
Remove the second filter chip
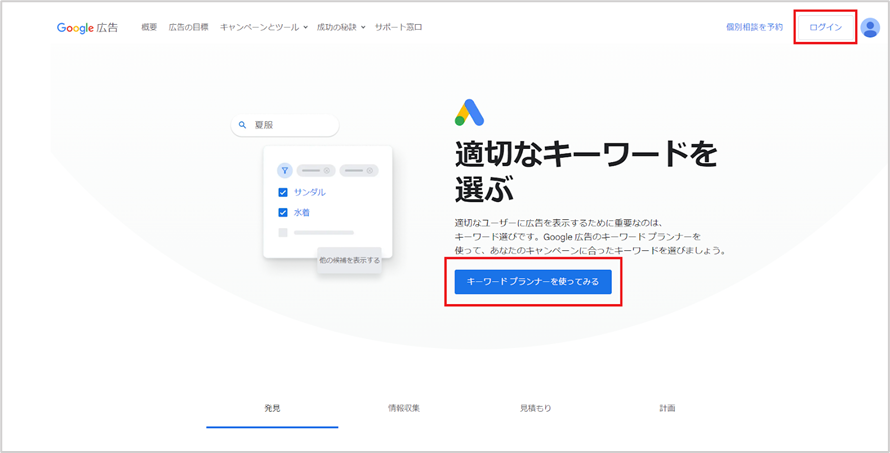click(370, 170)
